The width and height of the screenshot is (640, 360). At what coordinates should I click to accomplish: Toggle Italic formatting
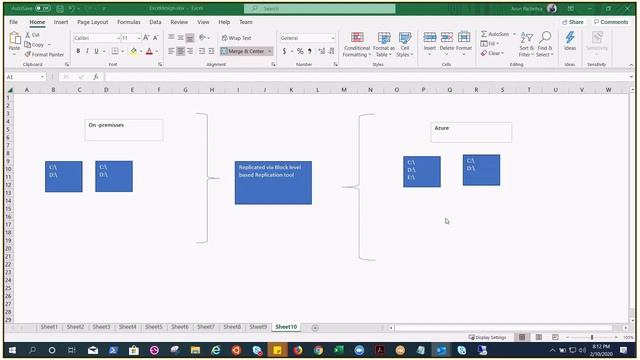[87, 51]
